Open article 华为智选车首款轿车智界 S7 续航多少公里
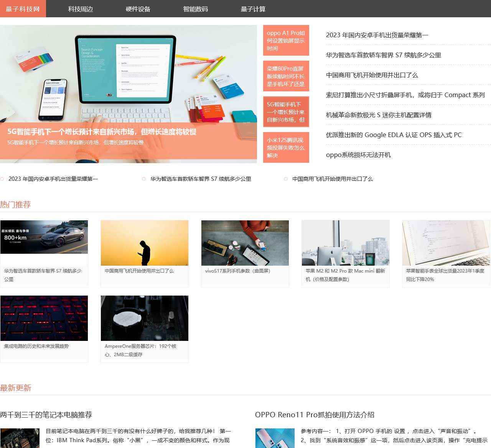 (x=383, y=55)
